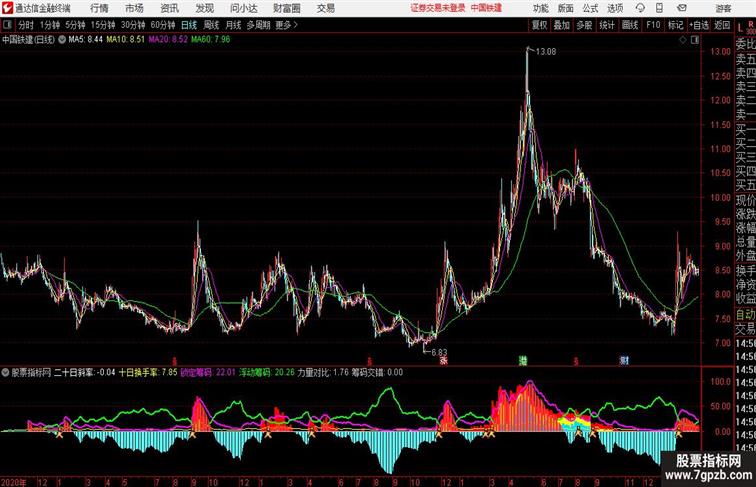
Task: Click the 十日换手率: 7.85 label
Action: (148, 372)
